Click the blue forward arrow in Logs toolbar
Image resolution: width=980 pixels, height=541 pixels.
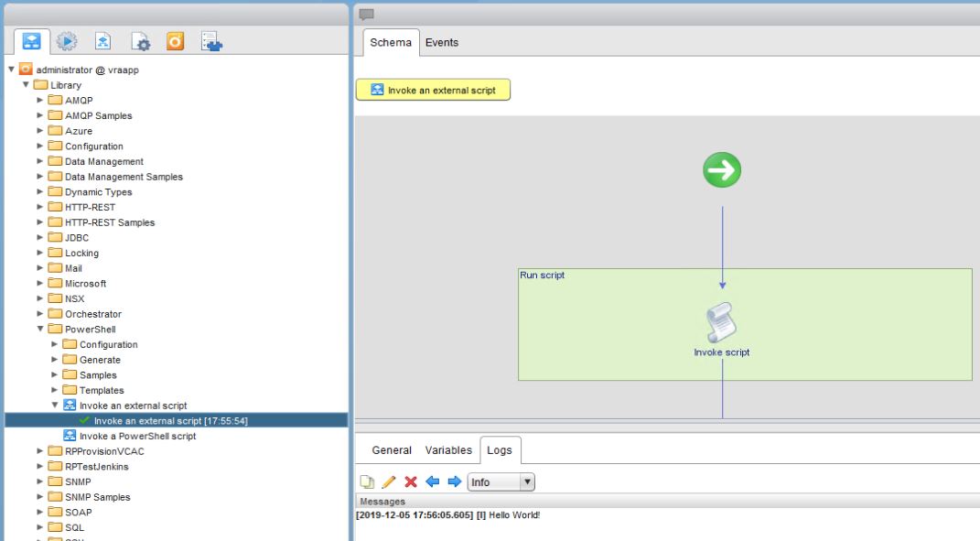pyautogui.click(x=454, y=481)
